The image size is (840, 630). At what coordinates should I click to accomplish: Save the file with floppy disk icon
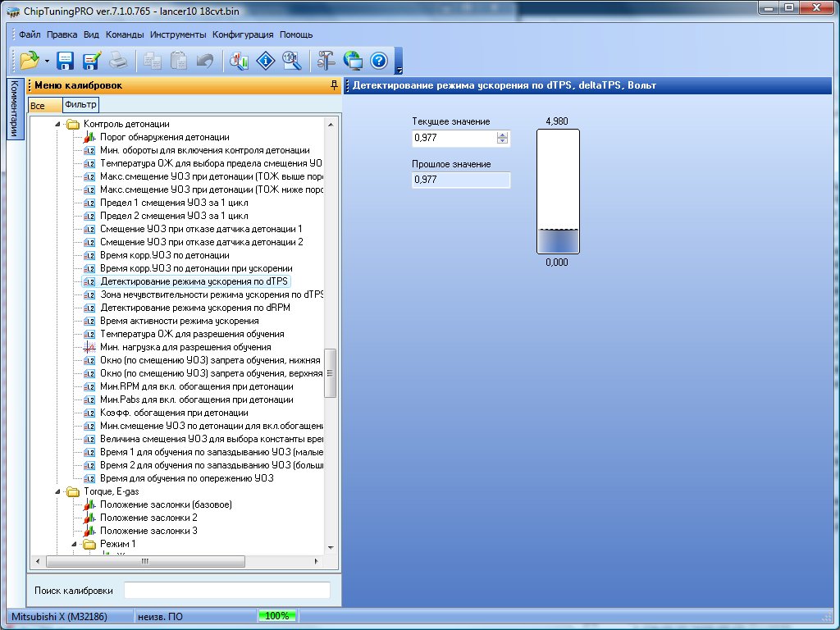click(66, 60)
